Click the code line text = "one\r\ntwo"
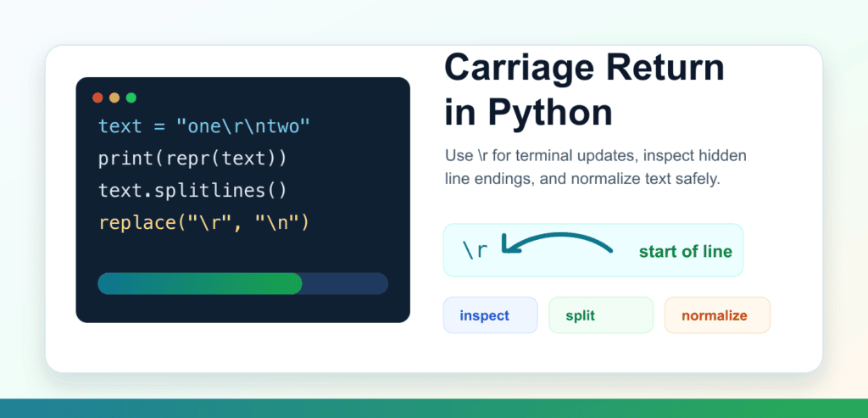 point(204,126)
